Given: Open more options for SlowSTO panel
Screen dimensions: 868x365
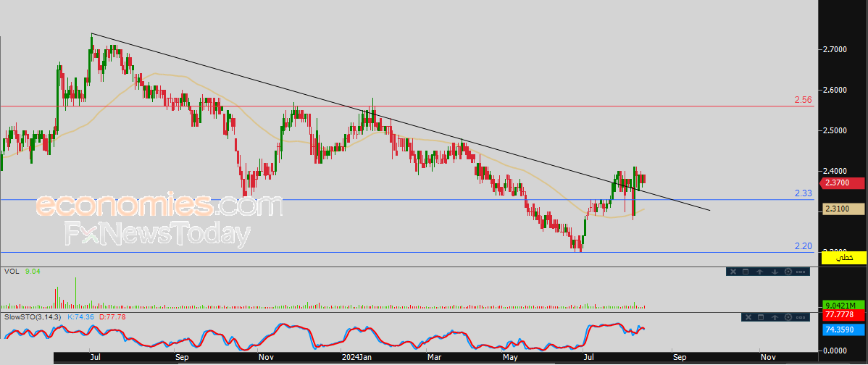Looking at the screenshot, I should click(x=801, y=317).
